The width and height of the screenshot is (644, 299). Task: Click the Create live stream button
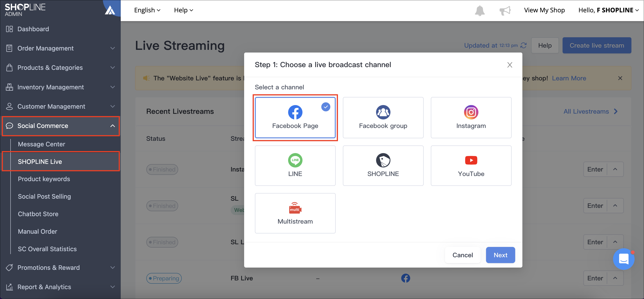tap(597, 45)
